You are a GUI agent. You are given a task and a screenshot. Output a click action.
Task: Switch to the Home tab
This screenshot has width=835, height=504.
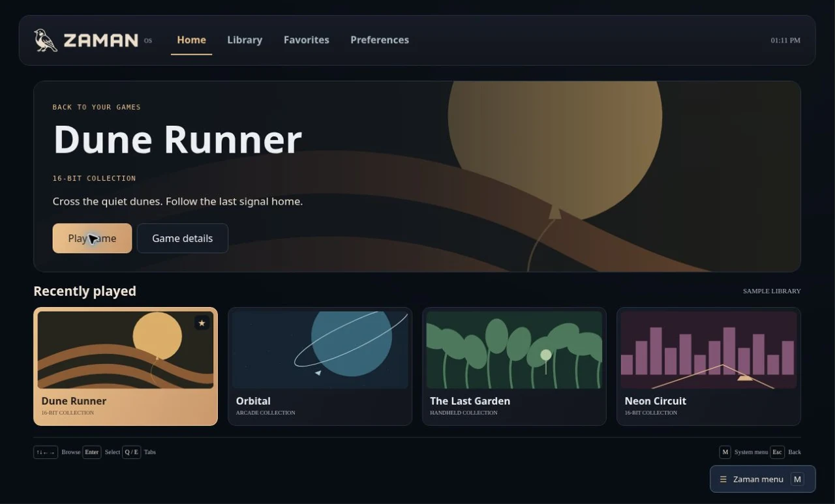click(191, 40)
